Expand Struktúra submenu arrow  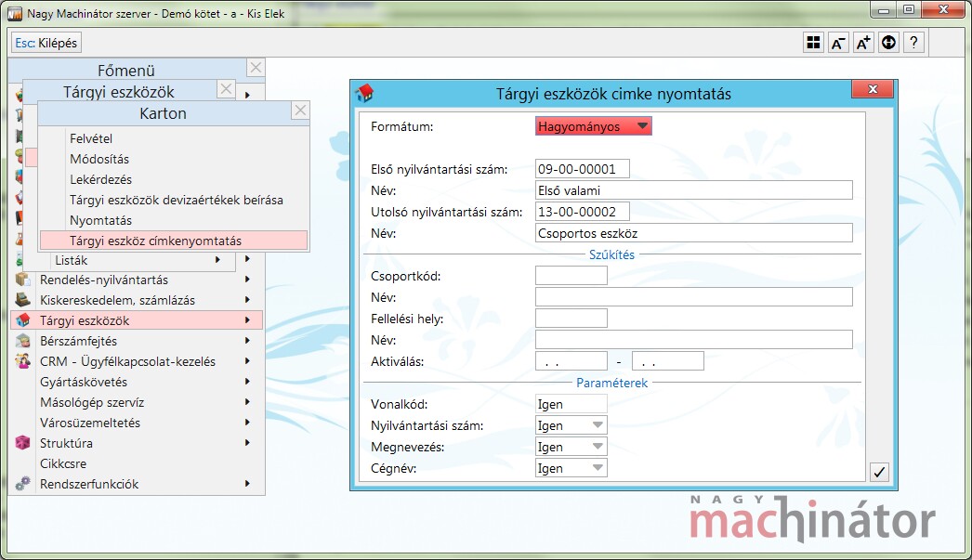[x=247, y=443]
